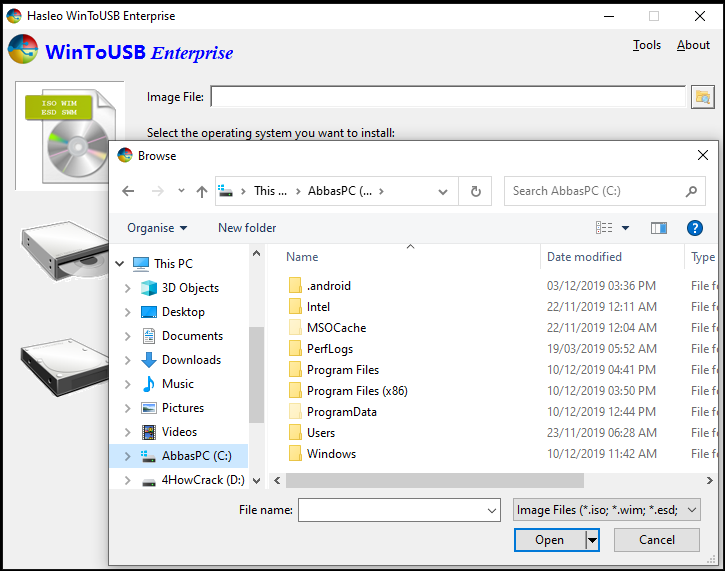Select Videos in navigation tree
This screenshot has width=725, height=571.
(x=179, y=432)
